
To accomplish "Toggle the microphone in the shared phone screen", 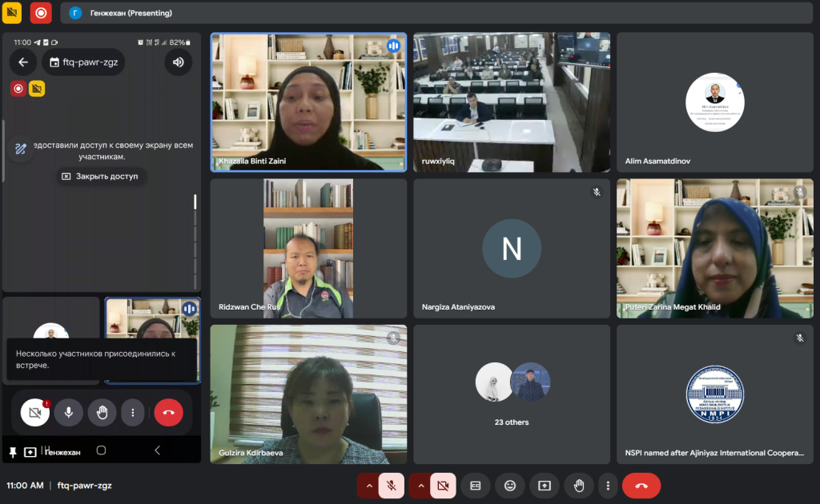I will [x=68, y=413].
